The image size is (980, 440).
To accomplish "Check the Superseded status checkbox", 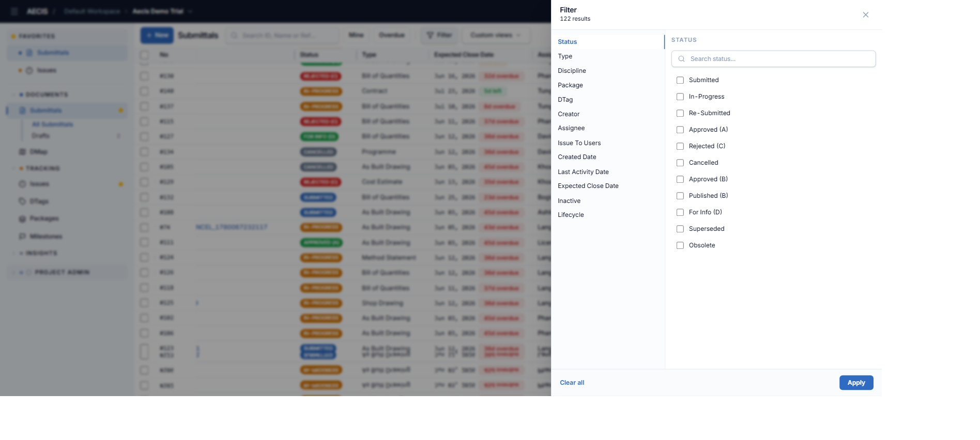I will point(680,229).
